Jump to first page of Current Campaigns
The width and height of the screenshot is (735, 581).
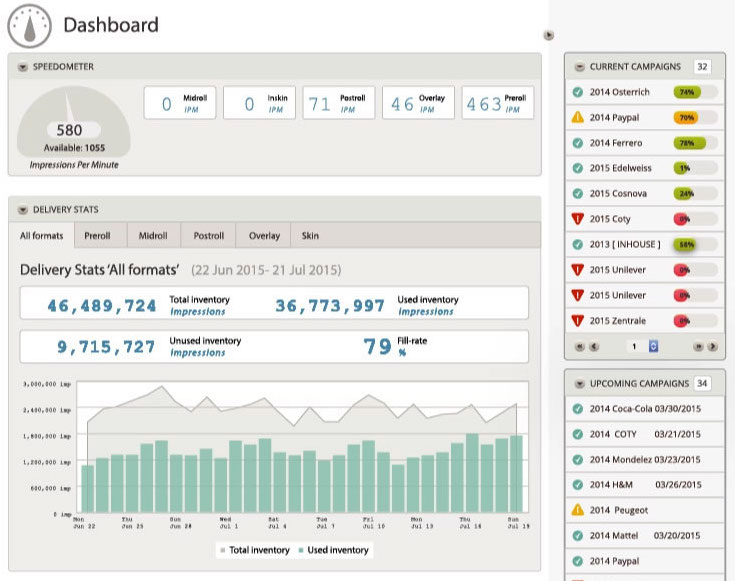point(579,347)
